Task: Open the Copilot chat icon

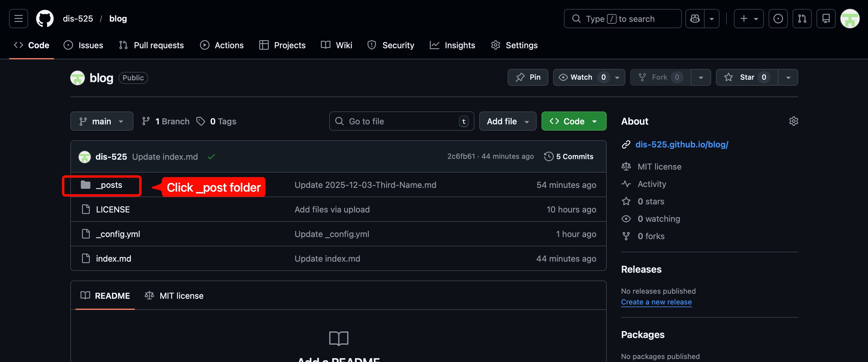Action: point(695,19)
